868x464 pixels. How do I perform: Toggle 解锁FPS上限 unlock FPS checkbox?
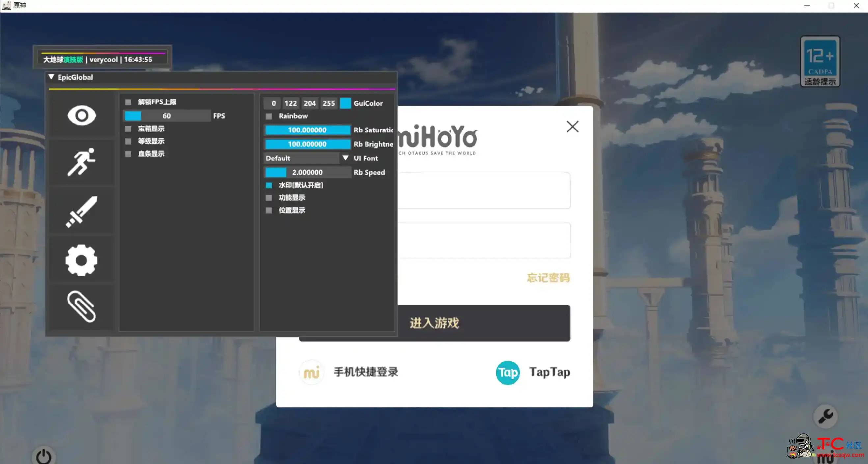tap(127, 101)
